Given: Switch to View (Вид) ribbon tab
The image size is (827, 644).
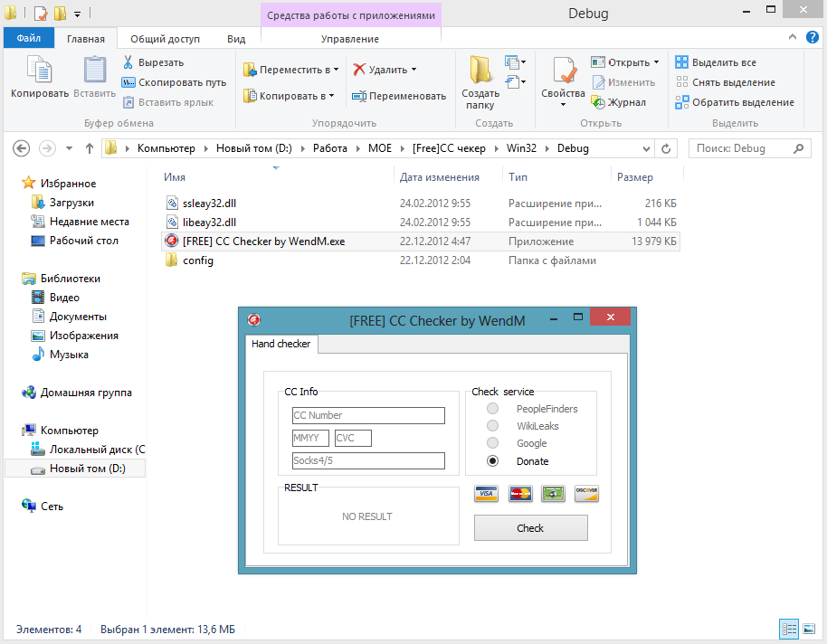Looking at the screenshot, I should [236, 39].
